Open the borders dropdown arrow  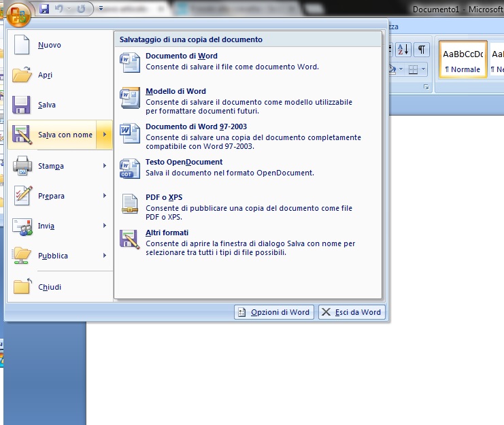click(423, 69)
